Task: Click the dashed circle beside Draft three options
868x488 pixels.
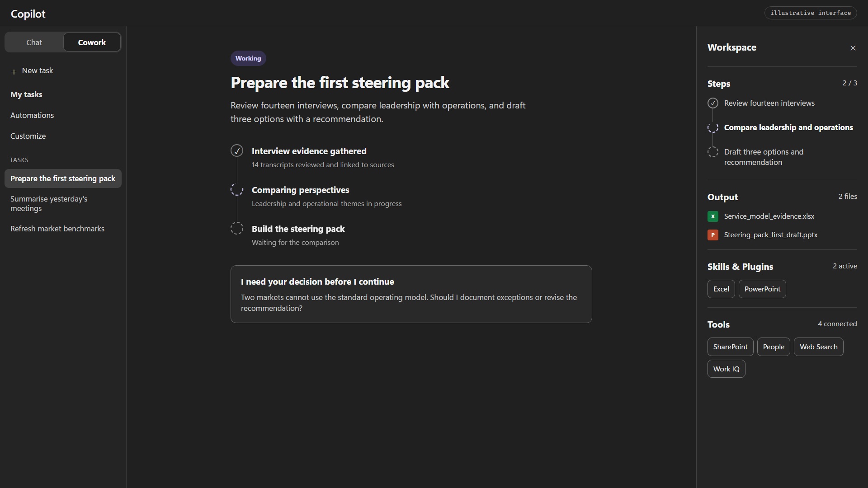Action: tap(712, 152)
